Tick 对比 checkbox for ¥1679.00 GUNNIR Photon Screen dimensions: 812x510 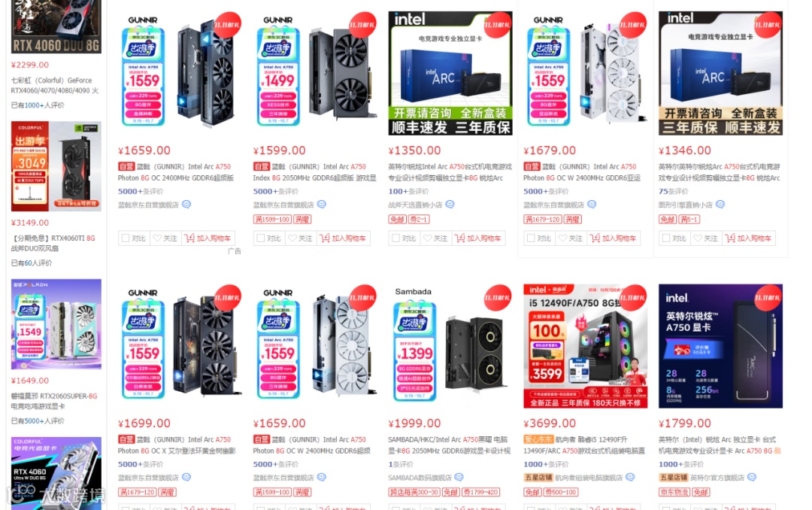click(531, 238)
